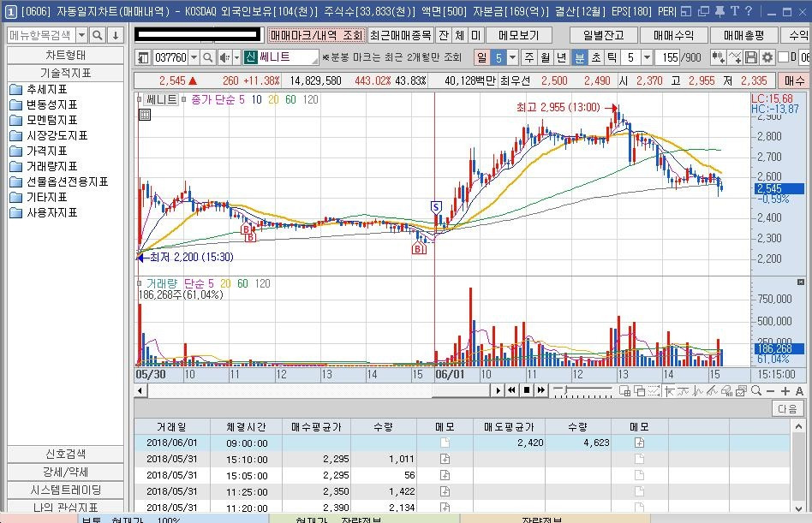
Task: Click the memo icon in the 11:25:00 row
Action: 445,491
